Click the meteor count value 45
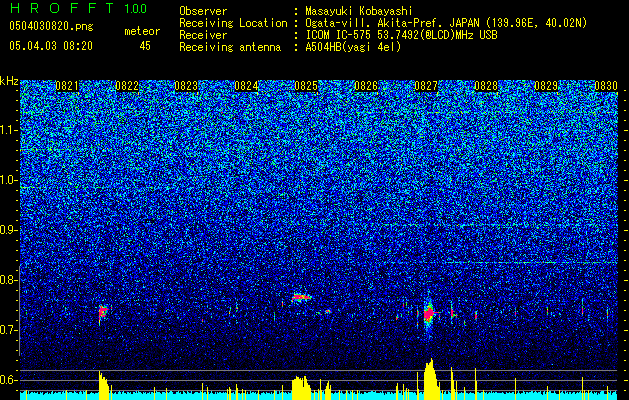 (145, 46)
